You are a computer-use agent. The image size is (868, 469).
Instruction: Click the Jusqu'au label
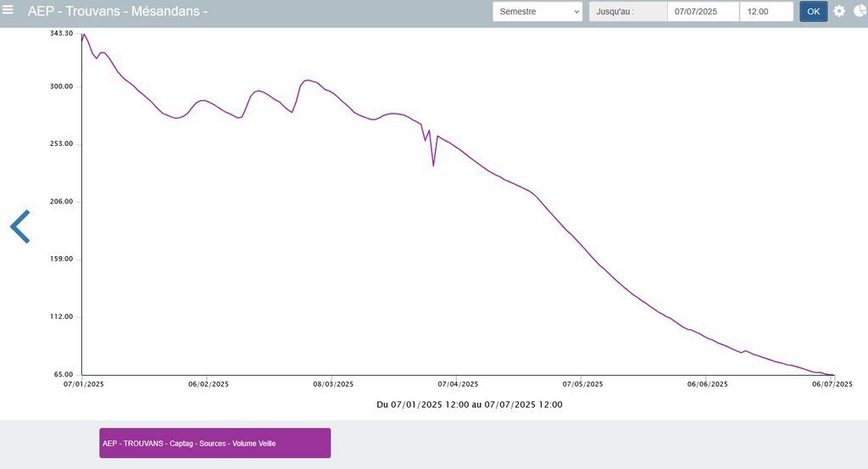(x=628, y=12)
